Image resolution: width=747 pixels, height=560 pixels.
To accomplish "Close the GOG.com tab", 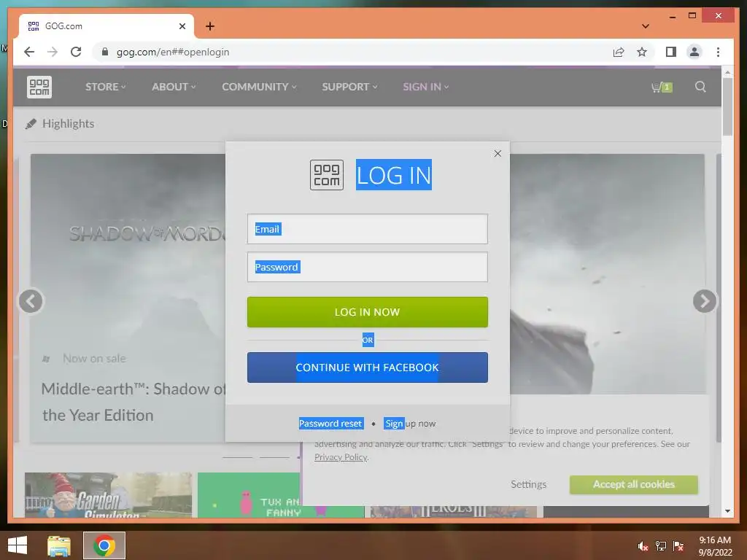I will coord(182,26).
